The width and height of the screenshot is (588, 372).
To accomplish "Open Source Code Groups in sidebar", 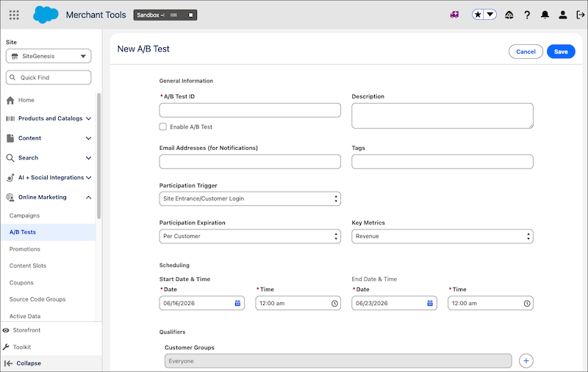I will point(37,299).
